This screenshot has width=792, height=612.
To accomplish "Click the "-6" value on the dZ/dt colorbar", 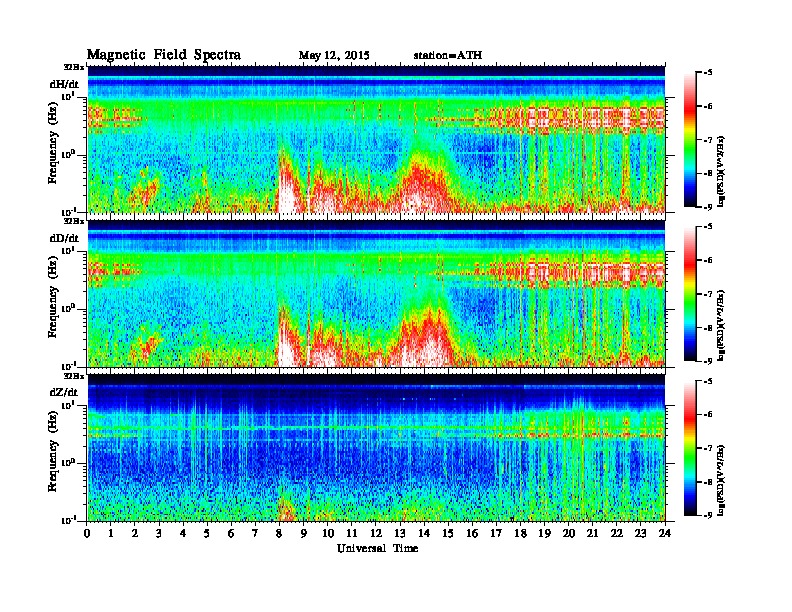I will coord(708,415).
